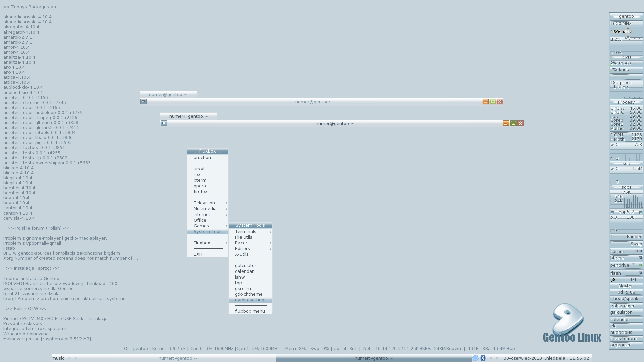
Task: Go to previous workspace arrow beside music
Action: (x=69, y=358)
